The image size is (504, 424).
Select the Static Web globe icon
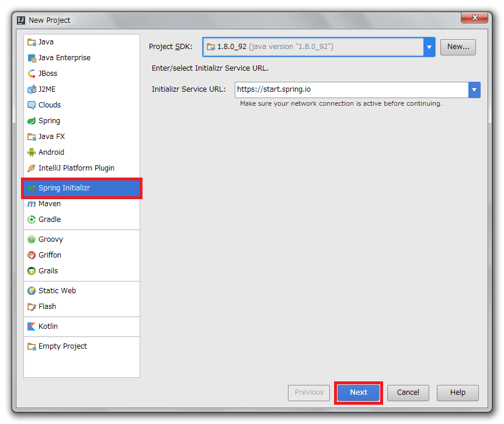click(32, 291)
